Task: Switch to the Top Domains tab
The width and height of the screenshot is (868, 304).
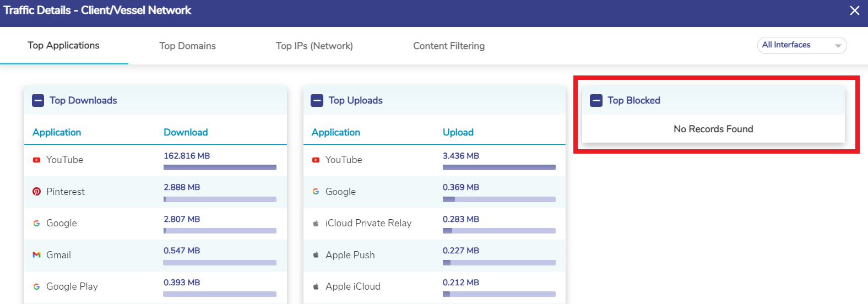Action: pos(187,46)
